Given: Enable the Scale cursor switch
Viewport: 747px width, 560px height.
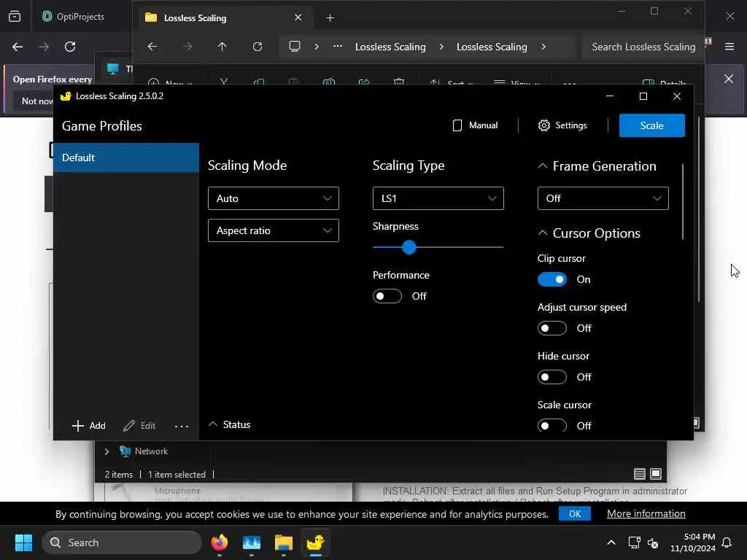Looking at the screenshot, I should click(x=552, y=426).
